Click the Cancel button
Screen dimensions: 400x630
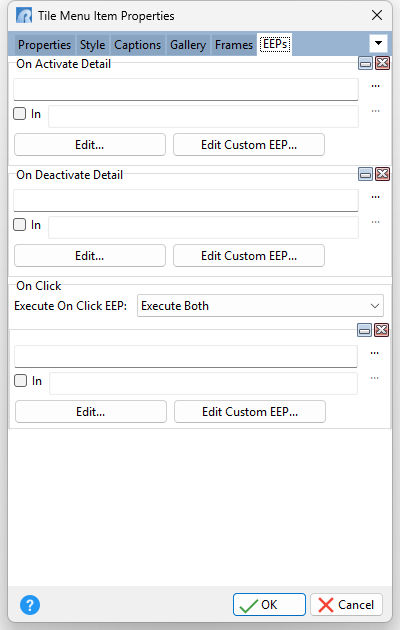[x=346, y=605]
